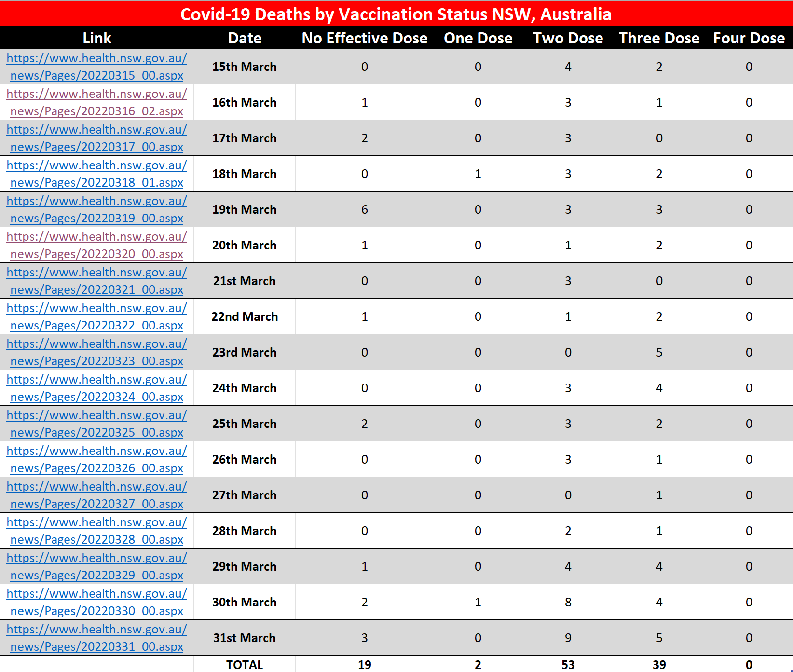This screenshot has height=672, width=793.
Task: Open the 19th March NSW Health link
Action: click(x=97, y=209)
